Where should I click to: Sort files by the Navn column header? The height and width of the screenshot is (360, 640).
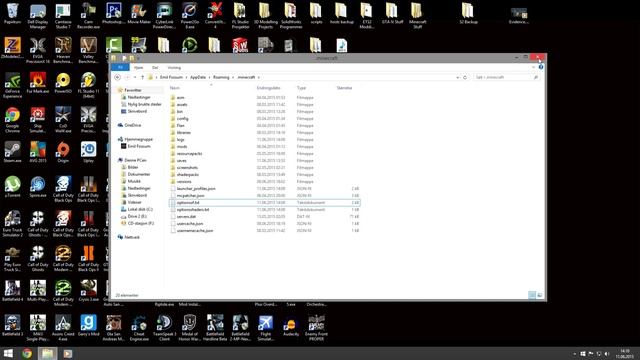pyautogui.click(x=175, y=88)
